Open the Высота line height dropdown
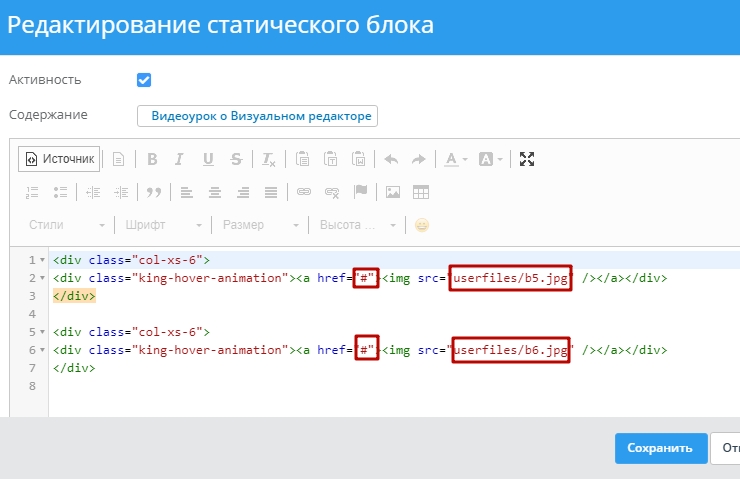740x479 pixels. (357, 225)
